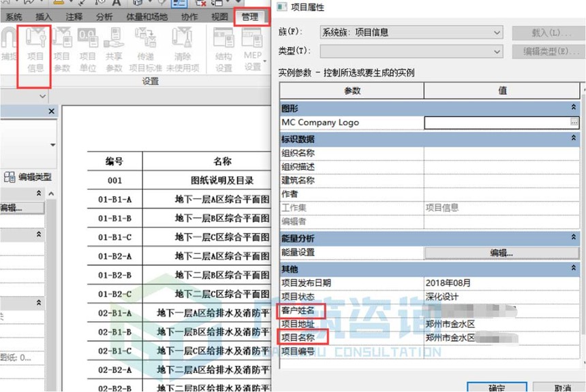Click the 值 column header

(502, 91)
